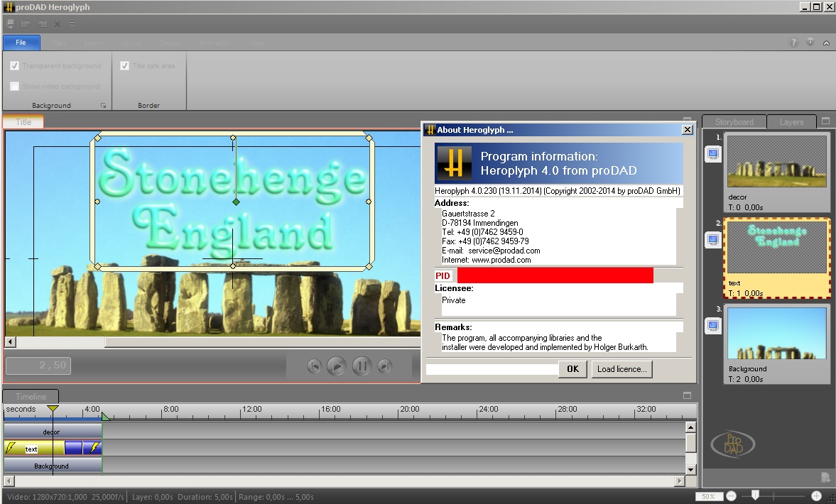The height and width of the screenshot is (504, 836).
Task: Collapse the ribbon with the chevron icon
Action: click(826, 43)
